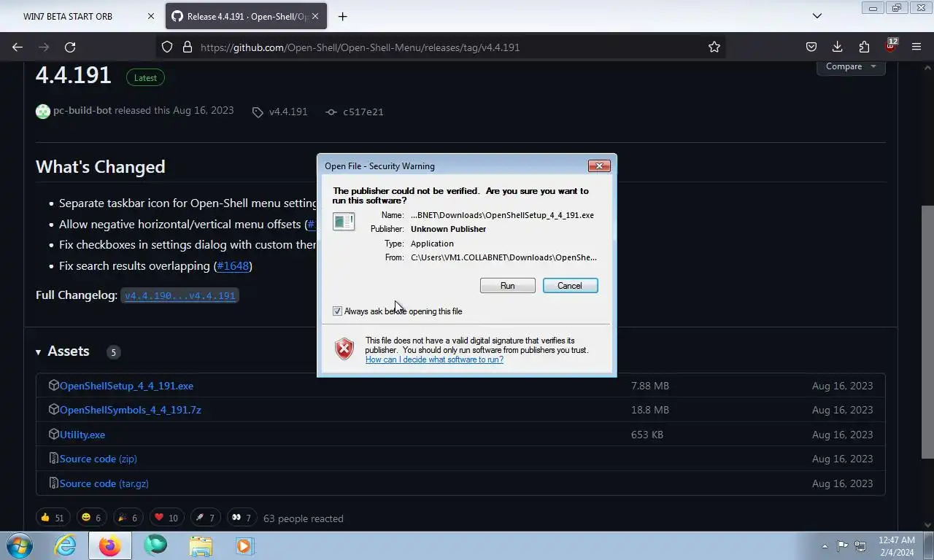Image resolution: width=934 pixels, height=560 pixels.
Task: Uncheck Always ask before opening this file
Action: point(337,311)
